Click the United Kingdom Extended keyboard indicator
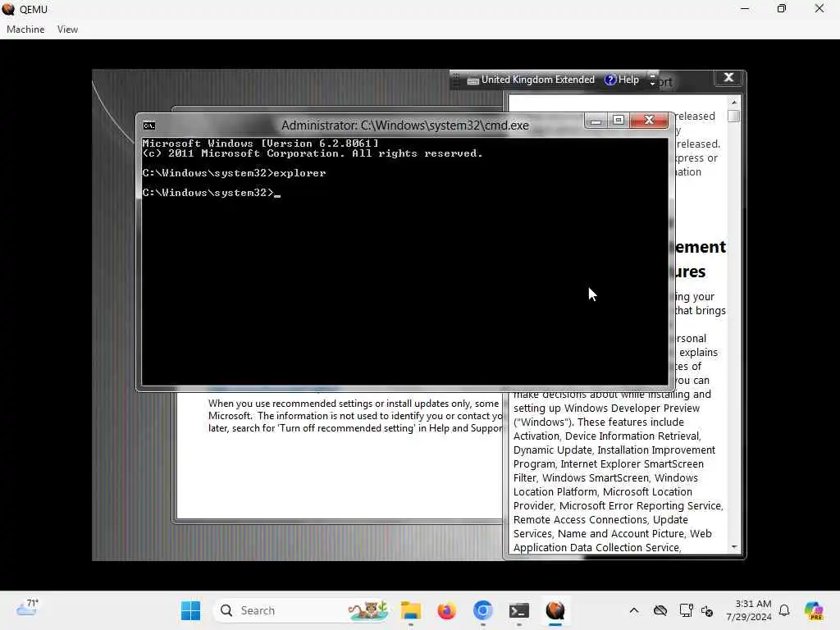 537,80
